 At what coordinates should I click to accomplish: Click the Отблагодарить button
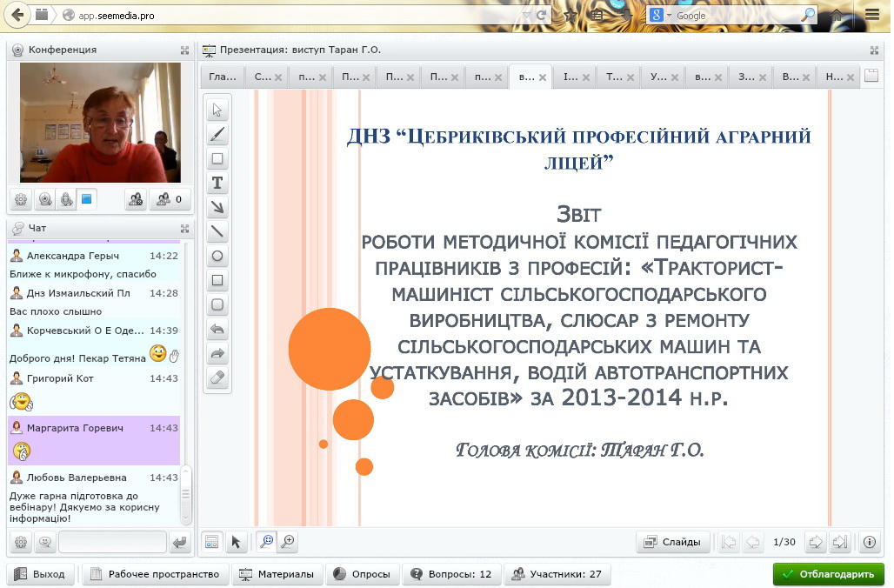[x=828, y=574]
